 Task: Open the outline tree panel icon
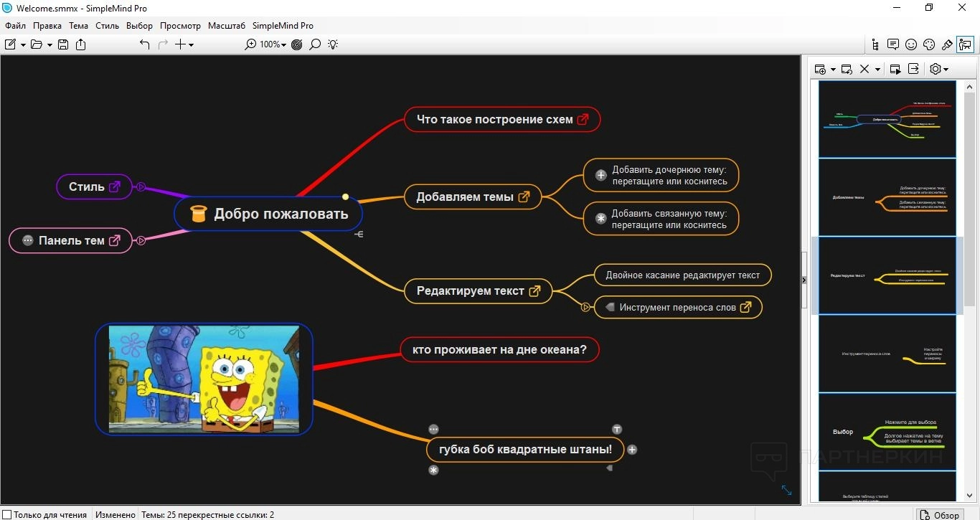[x=875, y=44]
